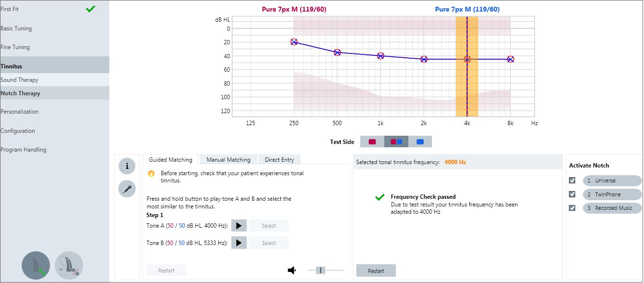644x283 pixels.
Task: Click the microphone icon button
Action: click(x=127, y=189)
